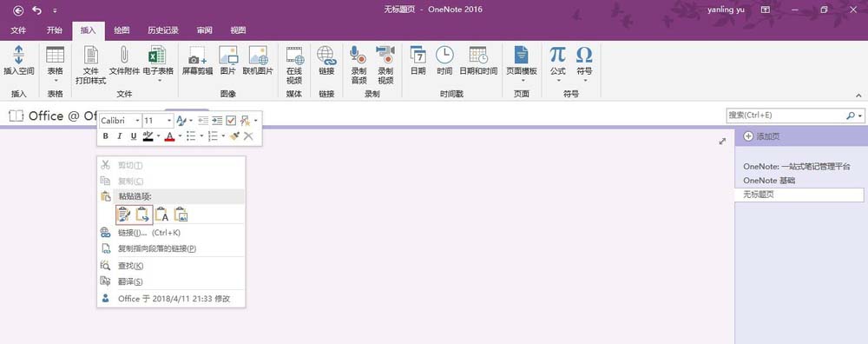Insert date and time (日期和时间)
868x344 pixels.
click(x=478, y=61)
